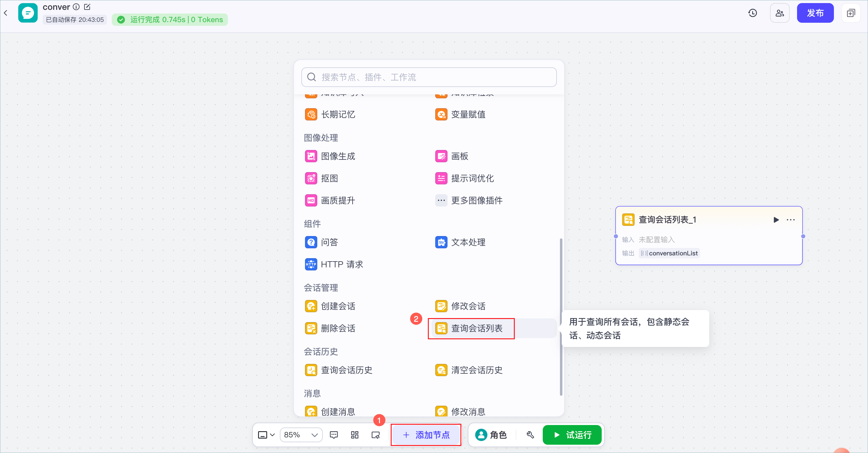Select the 提示词优化 node icon

coord(441,178)
